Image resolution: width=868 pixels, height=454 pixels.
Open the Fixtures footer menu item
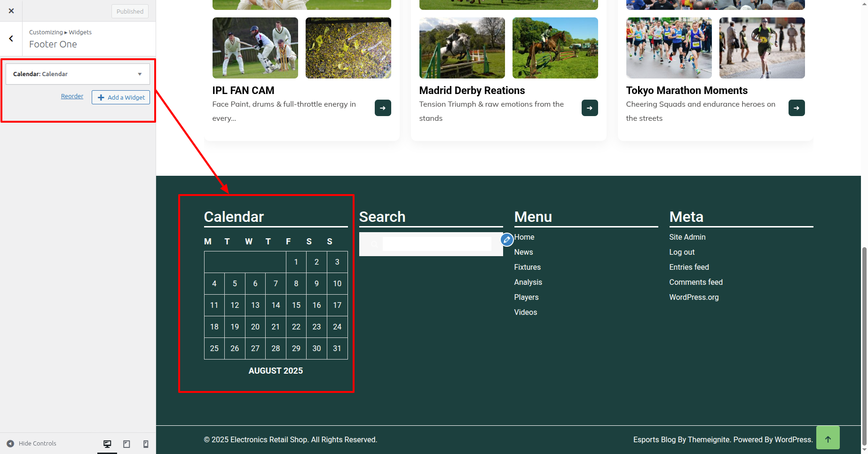point(527,267)
